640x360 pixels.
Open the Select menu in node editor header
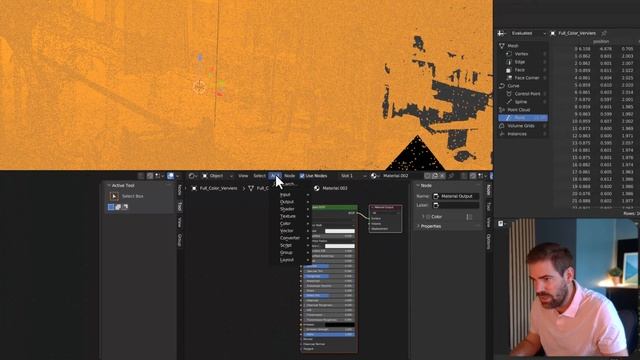pyautogui.click(x=260, y=176)
